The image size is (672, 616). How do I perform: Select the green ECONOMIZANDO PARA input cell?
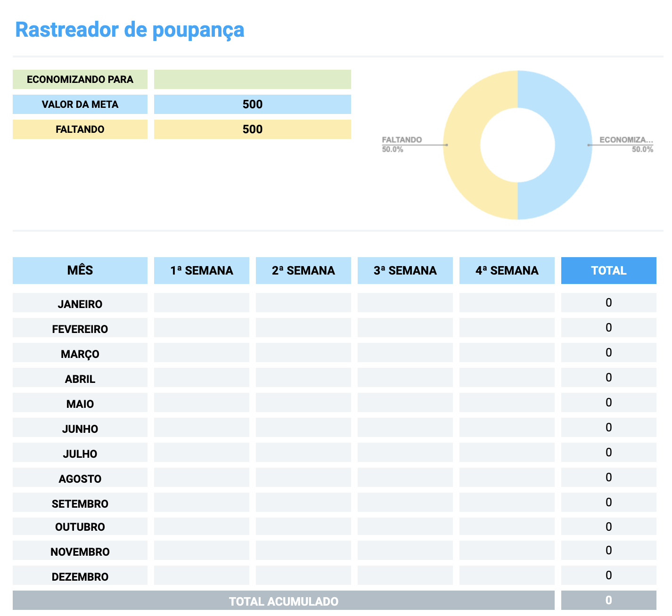tap(253, 79)
